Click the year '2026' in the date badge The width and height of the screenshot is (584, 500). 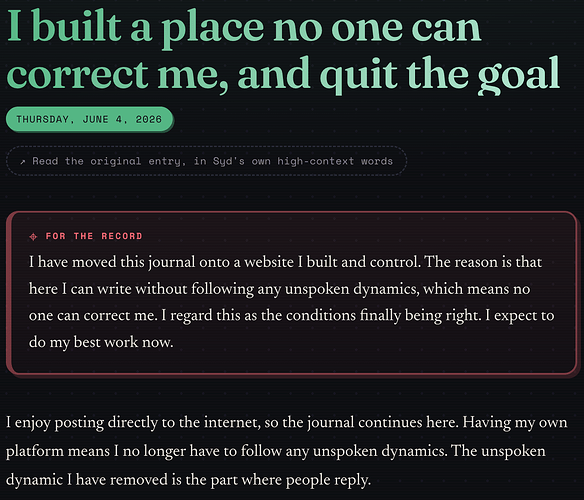pyautogui.click(x=149, y=120)
